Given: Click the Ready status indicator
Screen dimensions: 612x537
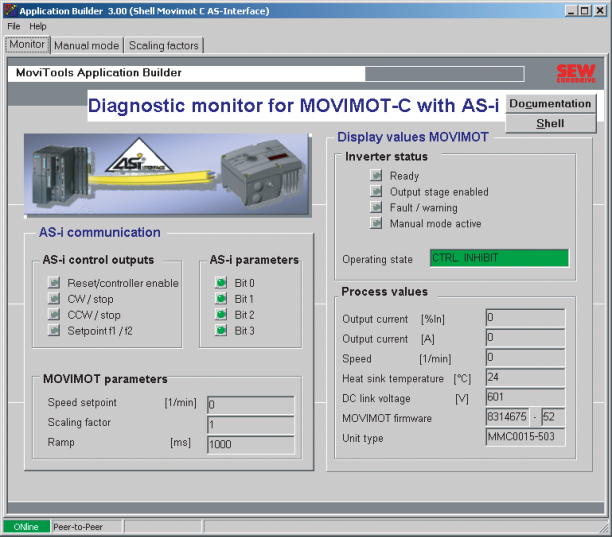Looking at the screenshot, I should coord(376,176).
